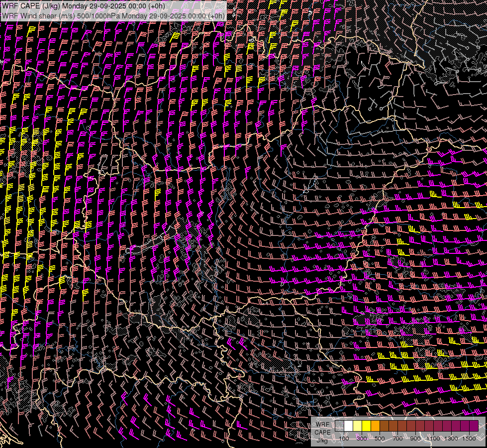Select the transparent first legend swatch
This screenshot has height=448, width=487.
click(339, 426)
